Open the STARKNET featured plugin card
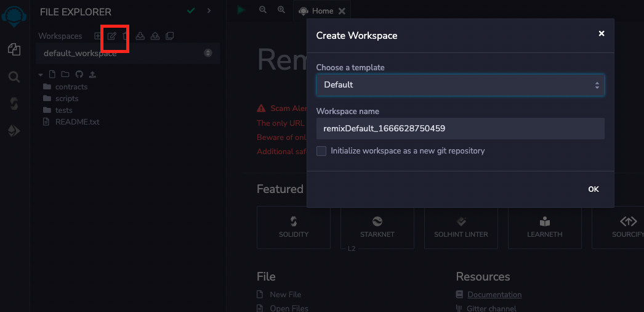 377,228
